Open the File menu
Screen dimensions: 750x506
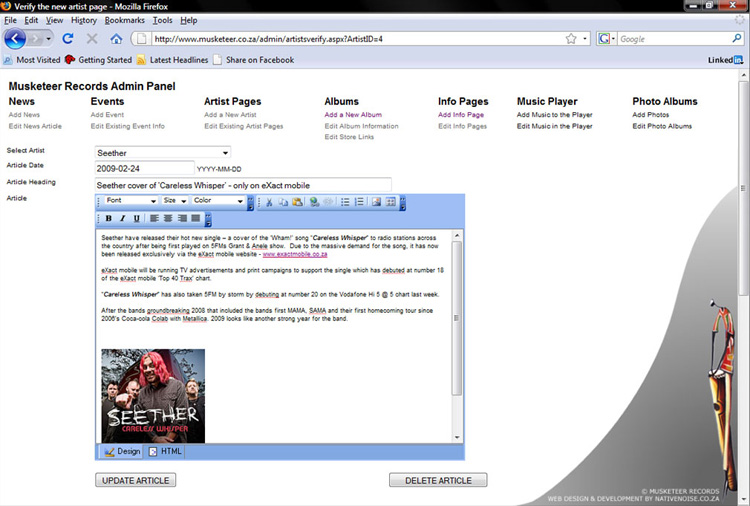click(10, 20)
